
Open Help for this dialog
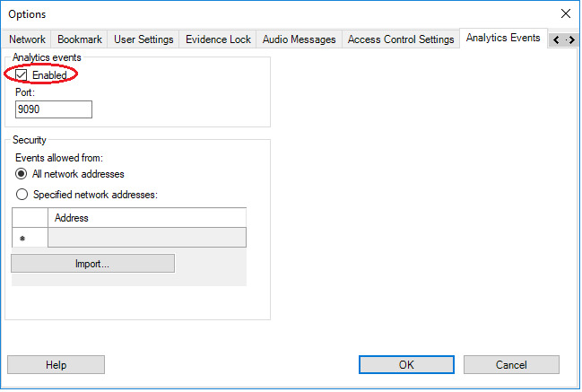[x=56, y=365]
